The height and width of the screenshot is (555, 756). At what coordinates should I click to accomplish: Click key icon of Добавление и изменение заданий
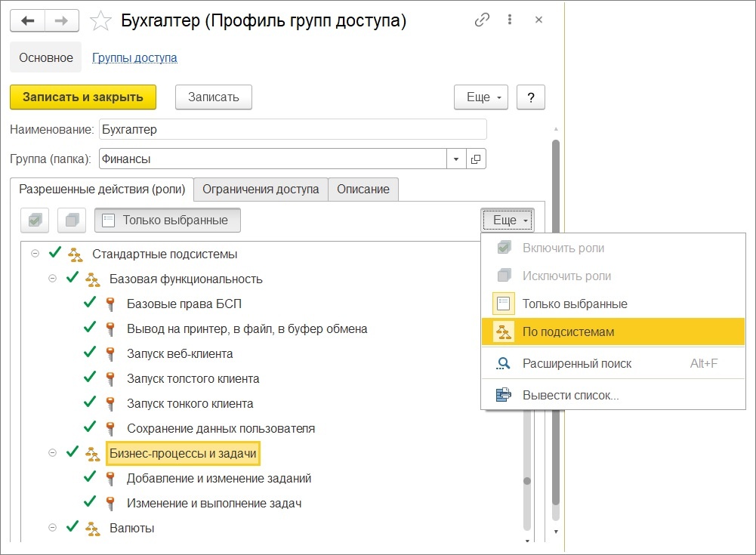click(110, 479)
